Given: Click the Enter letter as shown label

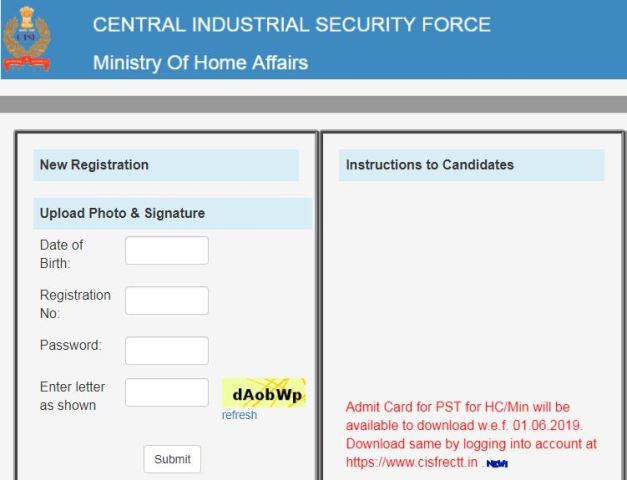Looking at the screenshot, I should click(72, 396).
